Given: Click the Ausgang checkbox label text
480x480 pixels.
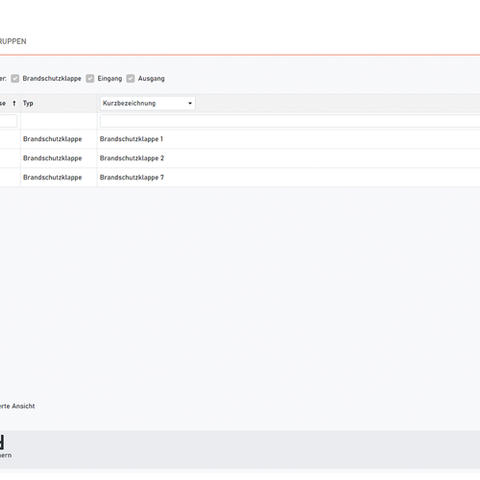Looking at the screenshot, I should 151,79.
